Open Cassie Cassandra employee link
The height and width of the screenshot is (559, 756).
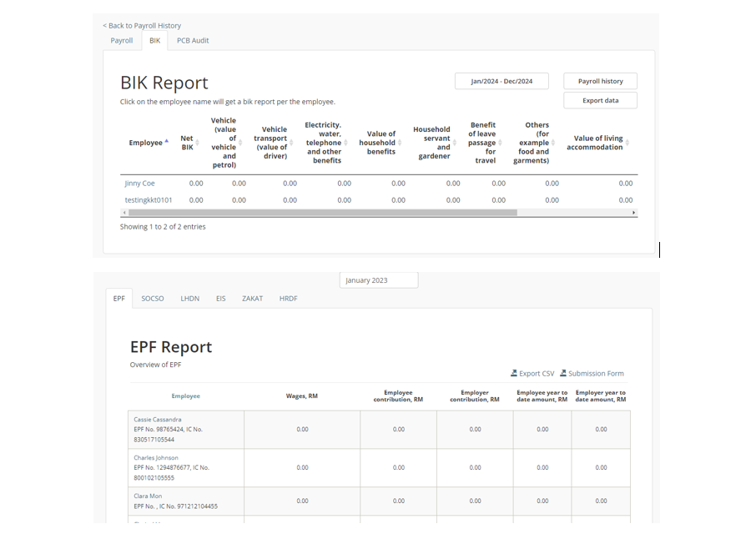(158, 419)
